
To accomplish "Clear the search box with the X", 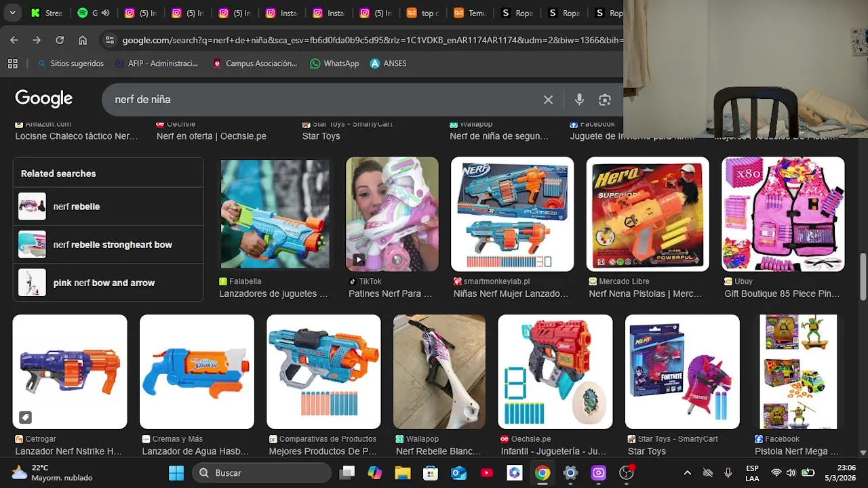I will [x=548, y=100].
